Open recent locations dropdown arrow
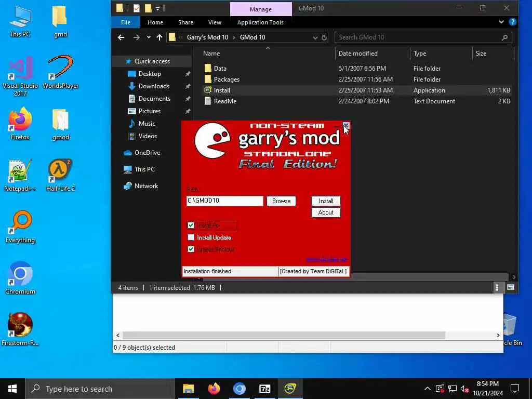Viewport: 532px width, 399px height. tap(149, 37)
